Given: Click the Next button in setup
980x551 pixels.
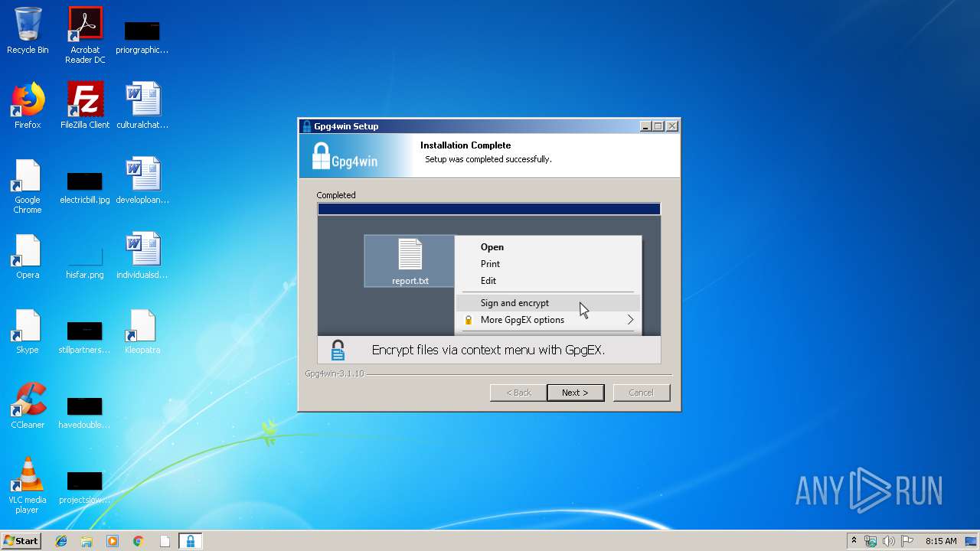Looking at the screenshot, I should tap(575, 393).
